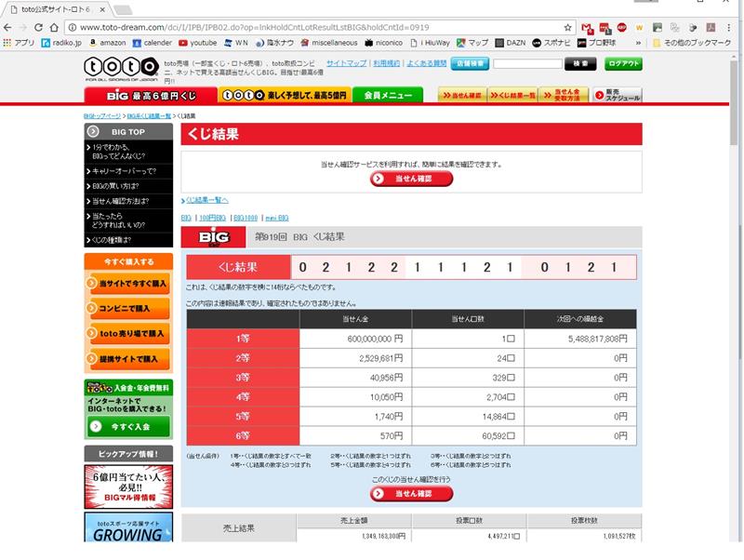
Task: Open the くじ結果一覧へ link
Action: (x=206, y=200)
